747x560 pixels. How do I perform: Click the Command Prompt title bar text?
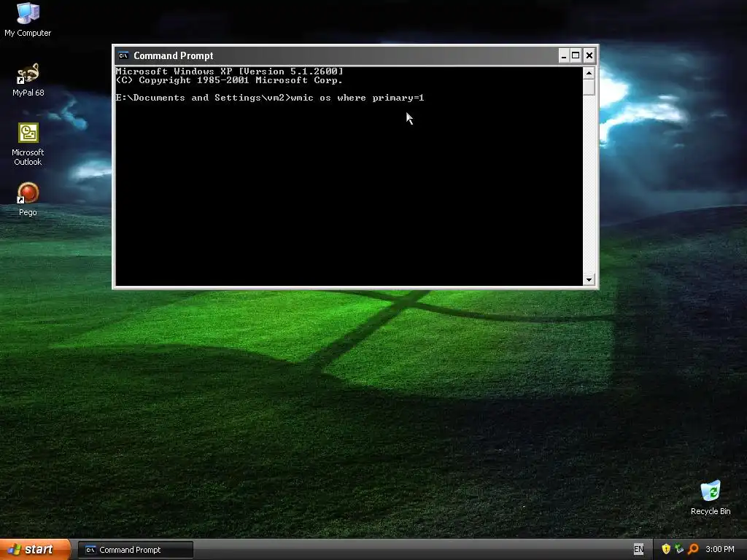click(x=174, y=55)
